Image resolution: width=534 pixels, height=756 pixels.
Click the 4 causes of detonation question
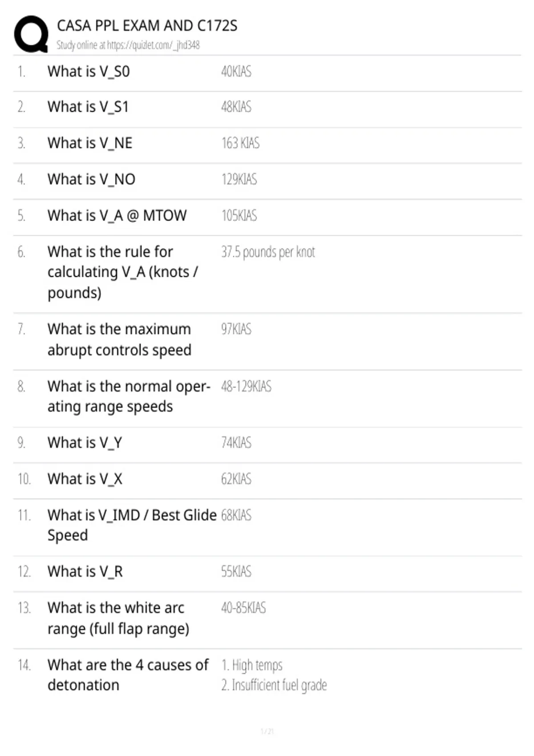(128, 675)
